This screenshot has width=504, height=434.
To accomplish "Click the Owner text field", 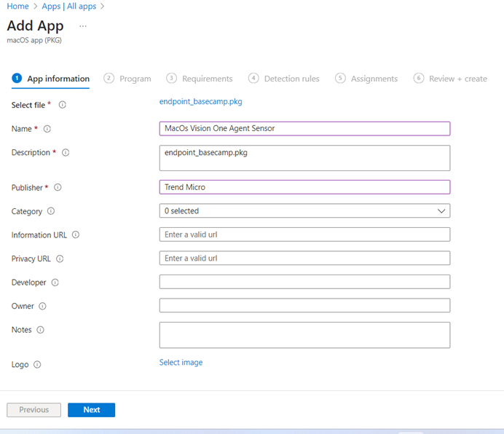I will 304,305.
